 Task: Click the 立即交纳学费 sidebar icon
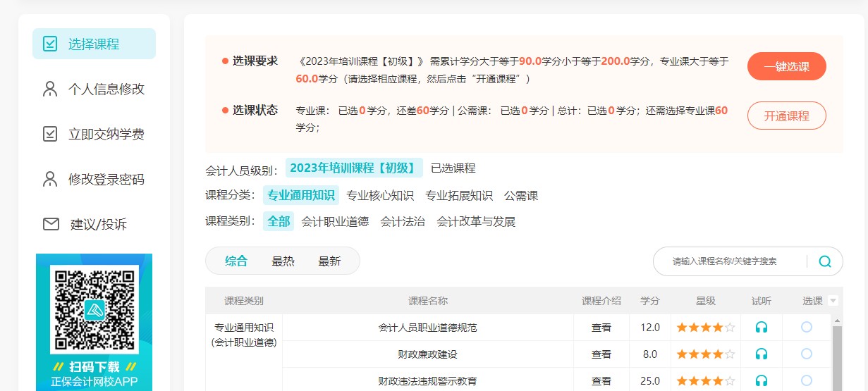click(50, 134)
